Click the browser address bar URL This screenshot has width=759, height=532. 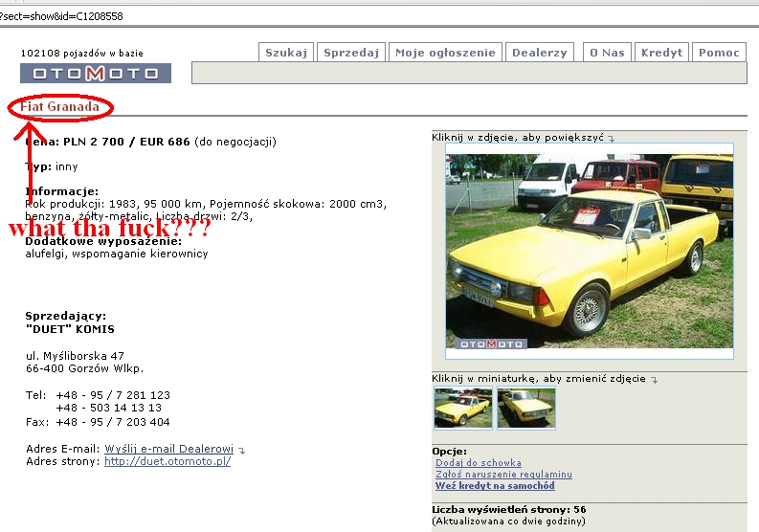click(61, 16)
